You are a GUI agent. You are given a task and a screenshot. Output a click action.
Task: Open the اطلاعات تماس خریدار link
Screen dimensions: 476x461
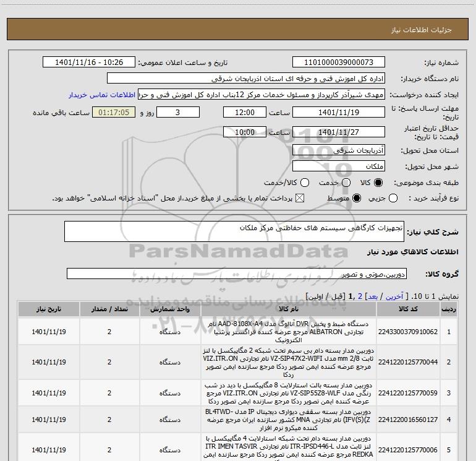102,95
